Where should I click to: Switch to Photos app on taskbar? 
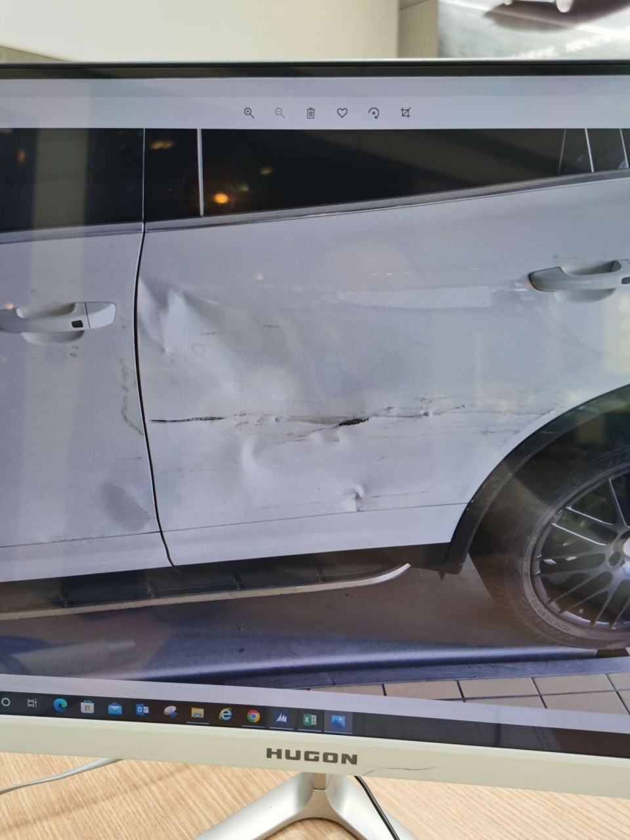point(340,722)
